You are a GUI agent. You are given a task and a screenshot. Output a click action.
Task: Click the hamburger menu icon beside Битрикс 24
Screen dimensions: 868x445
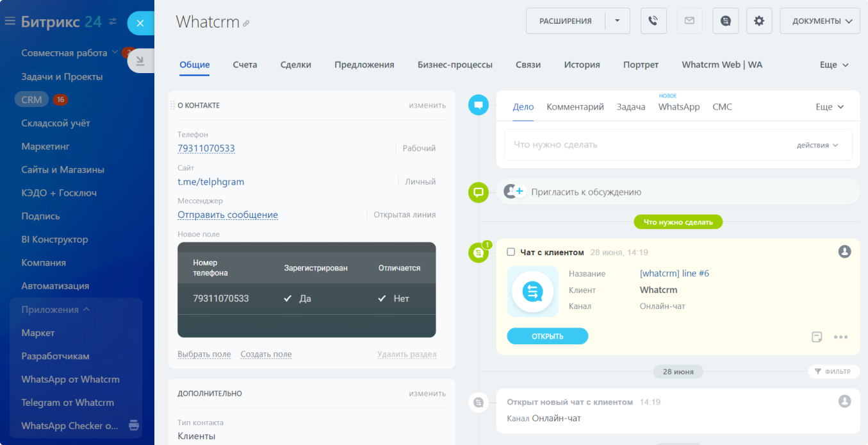tap(10, 22)
